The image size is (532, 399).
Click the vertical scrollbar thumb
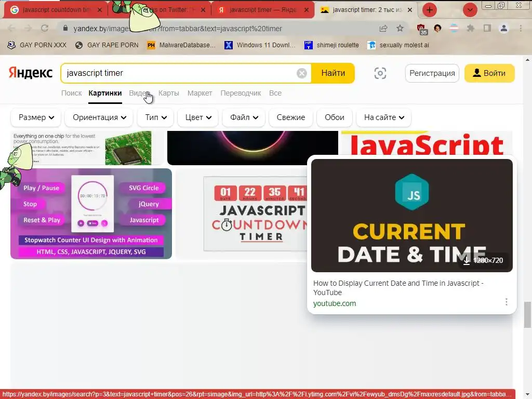[x=528, y=314]
